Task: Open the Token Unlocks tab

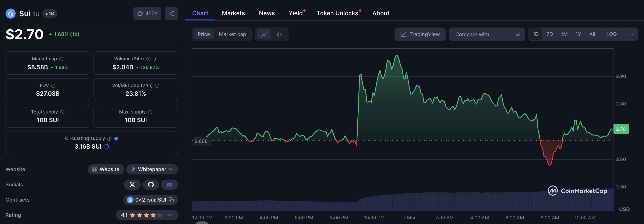Action: (x=337, y=13)
